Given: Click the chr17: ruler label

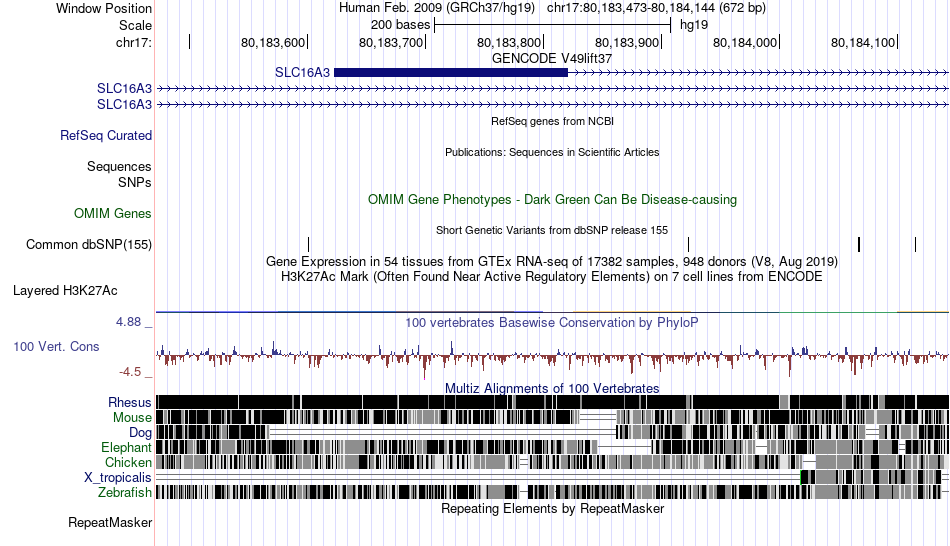Looking at the screenshot, I should pyautogui.click(x=134, y=42).
